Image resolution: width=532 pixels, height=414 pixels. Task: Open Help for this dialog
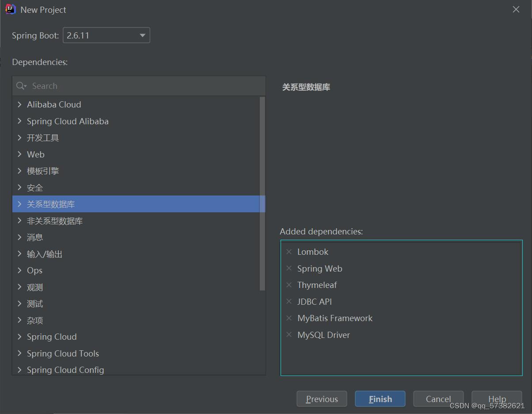pyautogui.click(x=497, y=399)
